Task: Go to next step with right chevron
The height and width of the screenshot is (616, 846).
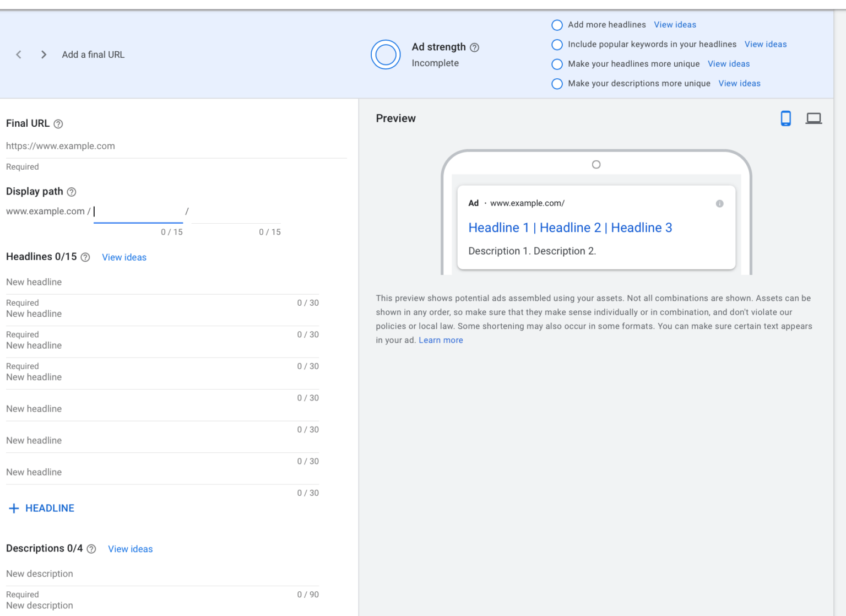Action: click(44, 55)
